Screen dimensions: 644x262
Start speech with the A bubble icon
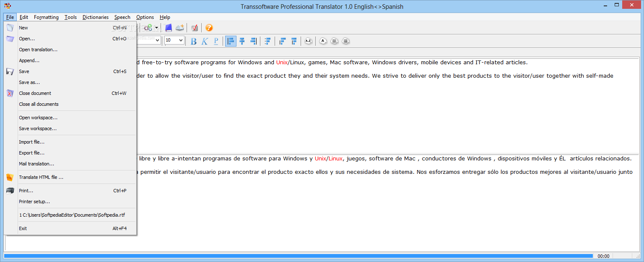click(x=323, y=41)
